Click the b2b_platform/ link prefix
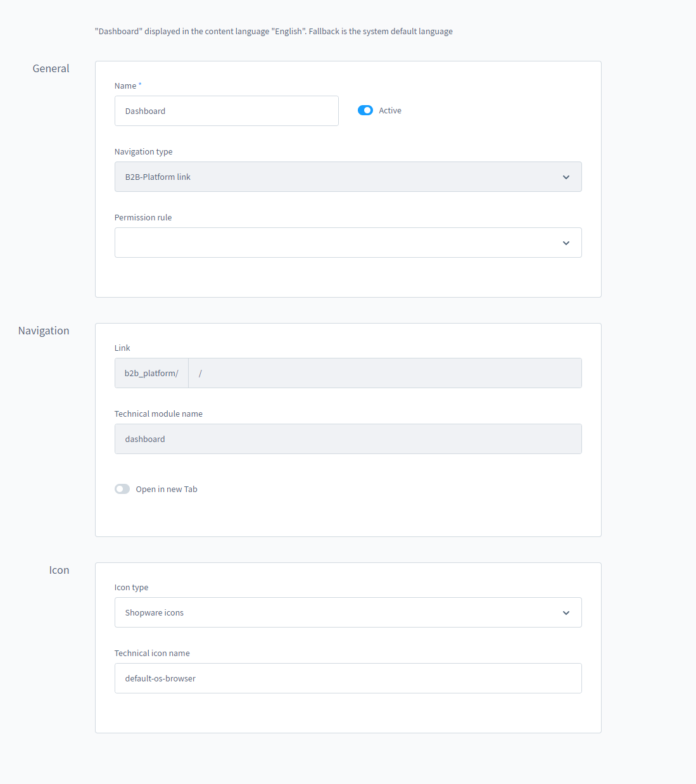 [151, 373]
